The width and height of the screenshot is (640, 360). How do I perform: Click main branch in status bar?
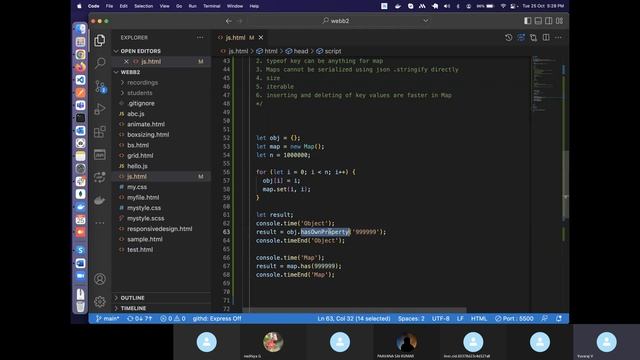(x=107, y=318)
